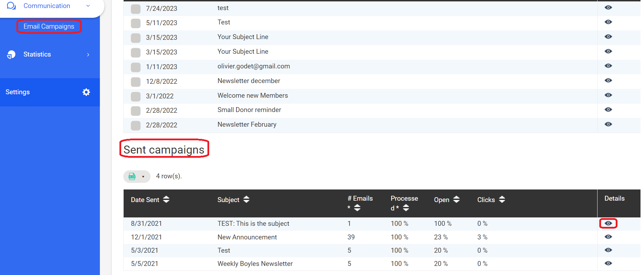Sort campaigns by Subject column
The image size is (644, 275).
click(246, 200)
